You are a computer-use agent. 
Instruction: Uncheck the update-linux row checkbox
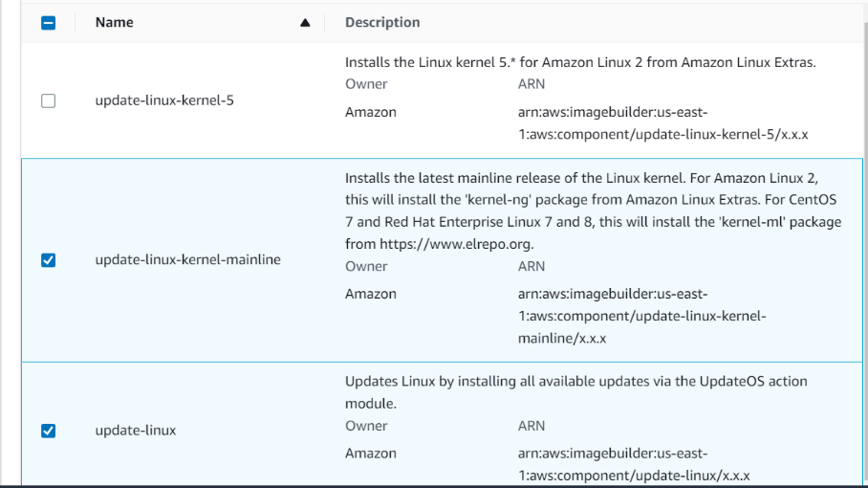coord(49,431)
